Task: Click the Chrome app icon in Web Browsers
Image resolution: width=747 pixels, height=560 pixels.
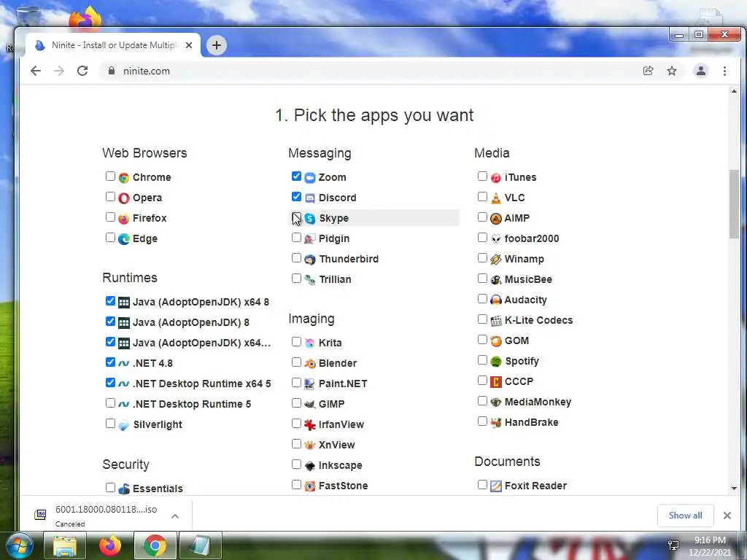Action: click(x=124, y=178)
